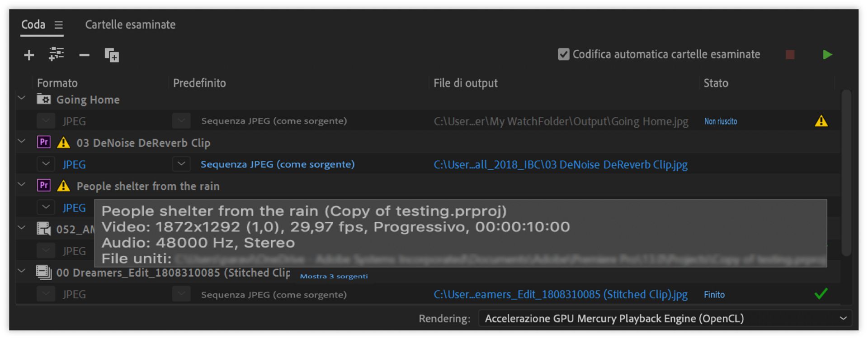The width and height of the screenshot is (868, 340).
Task: Click the red Stop Queue icon
Action: [790, 54]
